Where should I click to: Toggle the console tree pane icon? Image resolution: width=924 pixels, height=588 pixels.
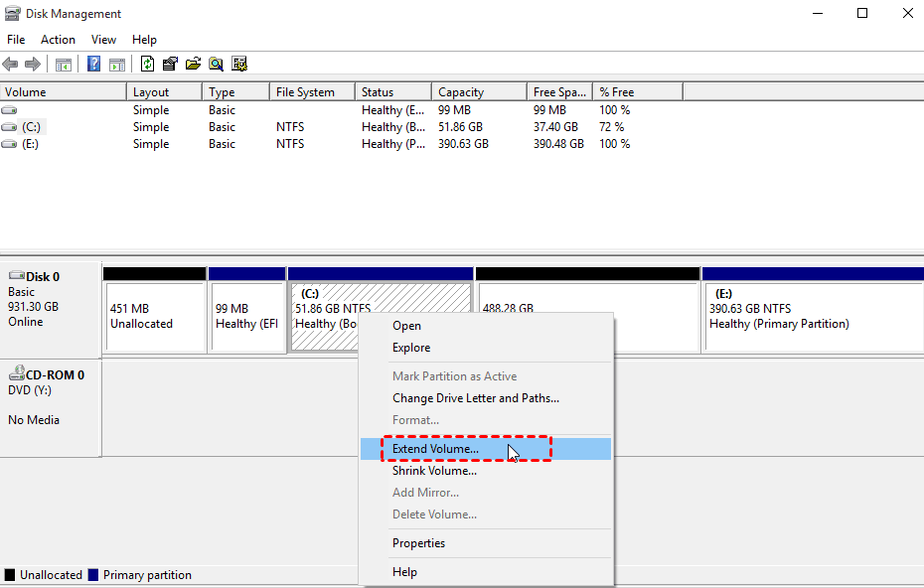point(63,64)
